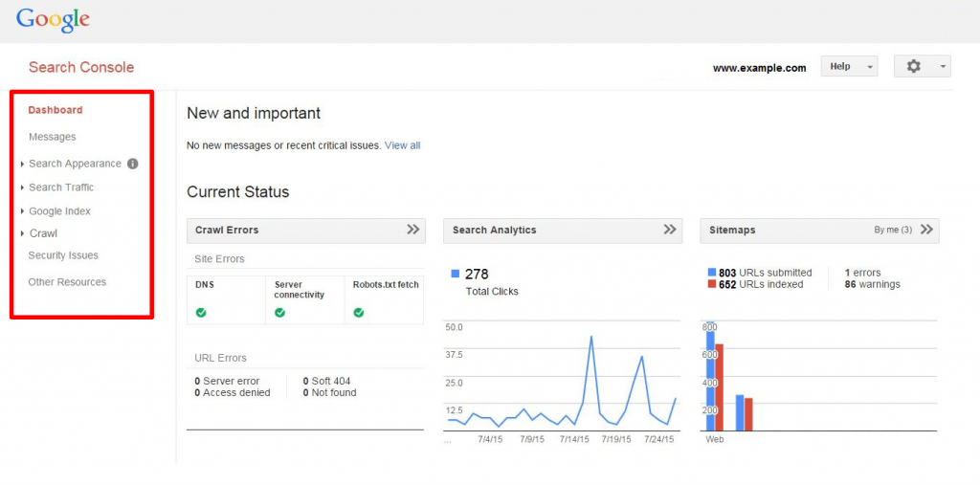Click the 1 errors count
Screen dimensions: 980x485
[x=862, y=273]
